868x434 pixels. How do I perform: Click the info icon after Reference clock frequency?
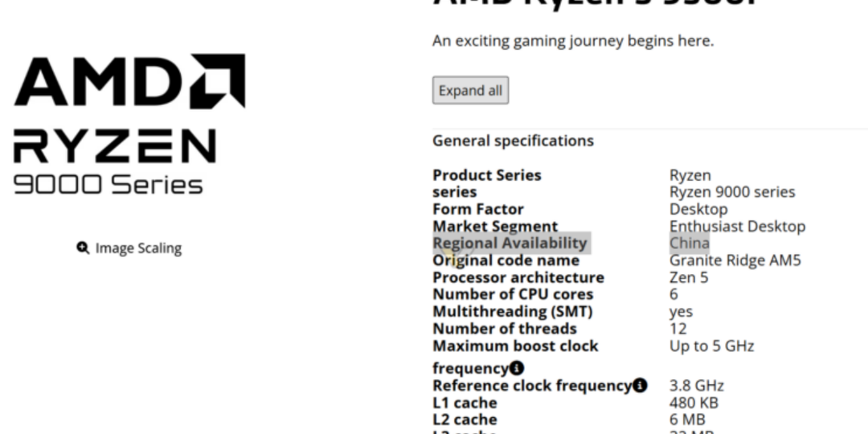coord(640,385)
